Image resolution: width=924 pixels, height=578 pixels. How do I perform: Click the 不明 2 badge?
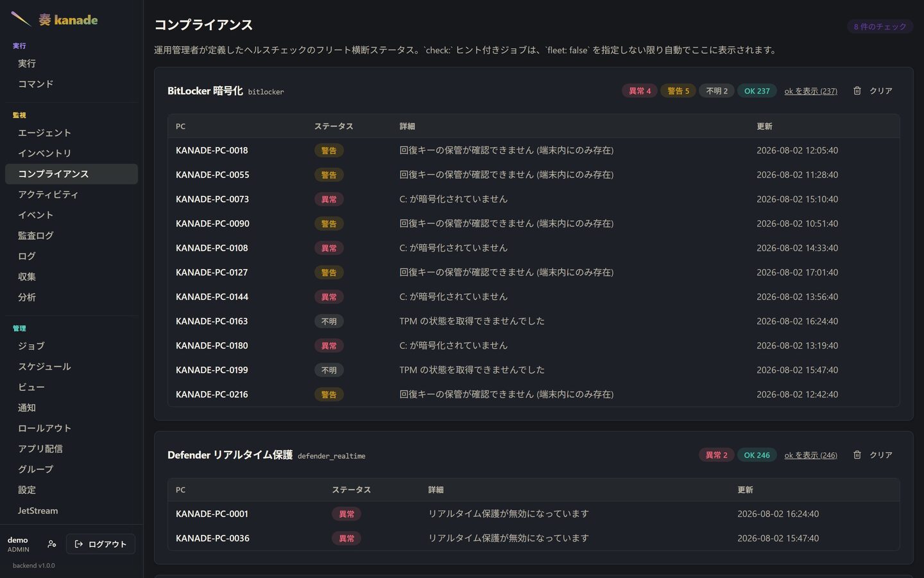click(716, 91)
